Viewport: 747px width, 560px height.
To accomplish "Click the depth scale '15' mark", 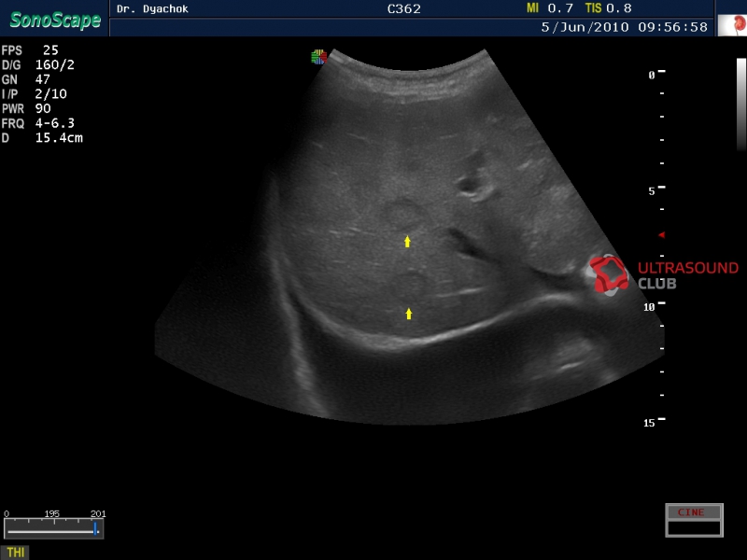I will 649,423.
